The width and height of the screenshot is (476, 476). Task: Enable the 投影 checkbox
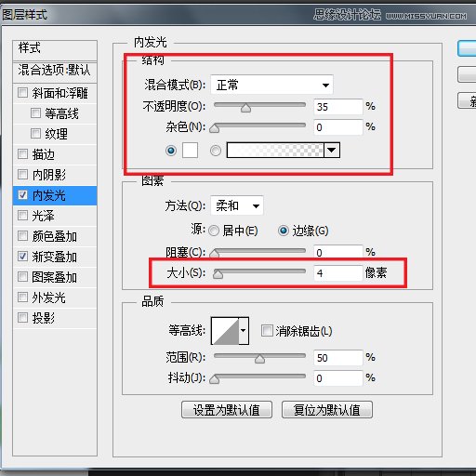pos(22,317)
